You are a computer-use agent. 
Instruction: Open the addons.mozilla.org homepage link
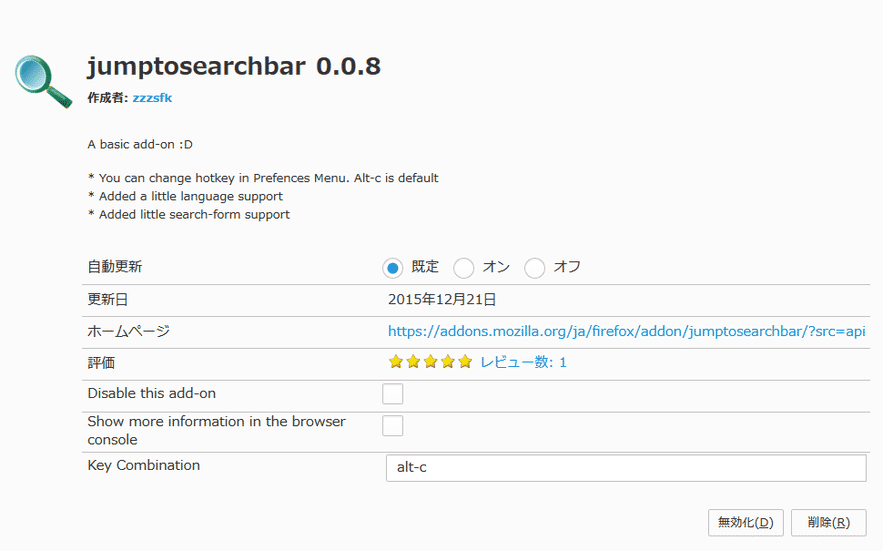coord(626,331)
